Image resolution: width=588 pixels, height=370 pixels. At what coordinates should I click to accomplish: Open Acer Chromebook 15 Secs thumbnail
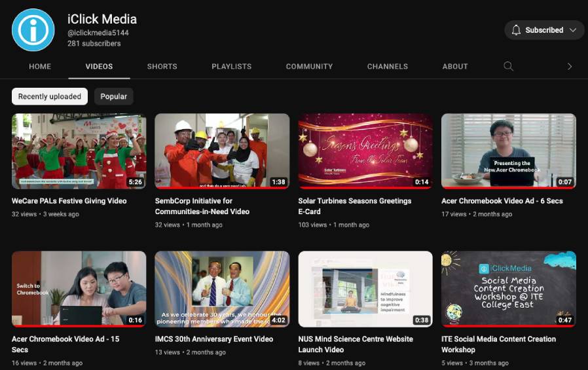click(79, 289)
